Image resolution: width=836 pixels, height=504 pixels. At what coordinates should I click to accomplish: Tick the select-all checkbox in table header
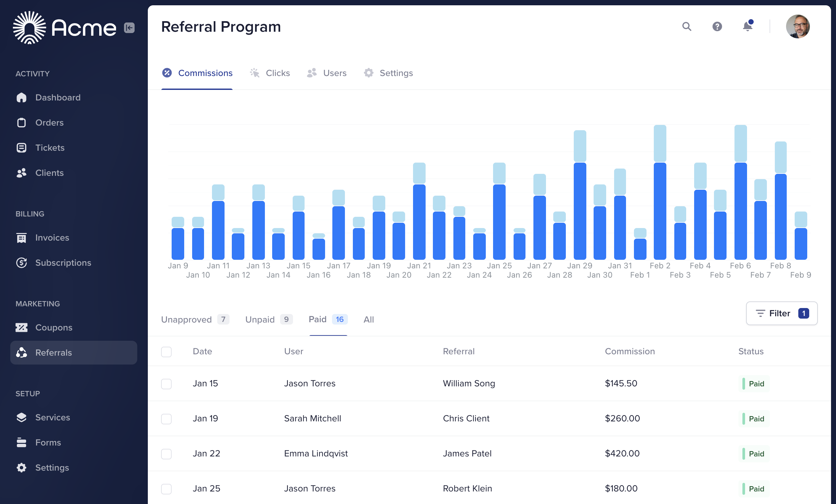166,352
